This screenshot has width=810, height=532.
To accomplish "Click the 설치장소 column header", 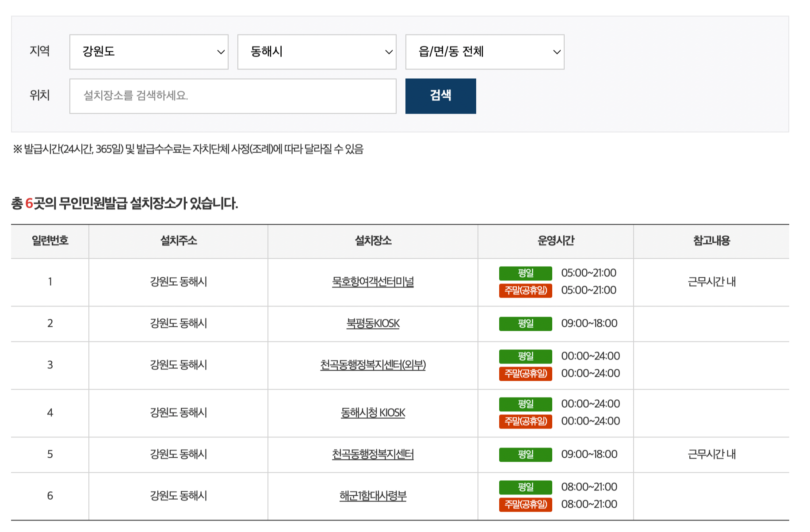I will pyautogui.click(x=372, y=241).
